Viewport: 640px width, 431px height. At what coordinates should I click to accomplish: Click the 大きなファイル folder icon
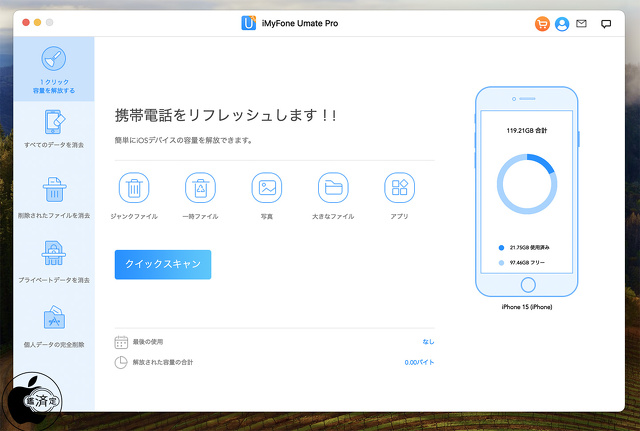click(x=333, y=188)
